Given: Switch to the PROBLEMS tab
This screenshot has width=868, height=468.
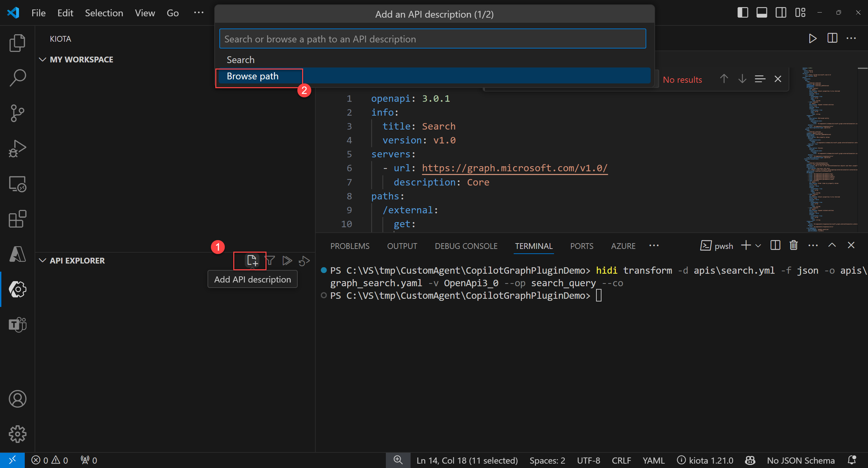Looking at the screenshot, I should point(350,246).
